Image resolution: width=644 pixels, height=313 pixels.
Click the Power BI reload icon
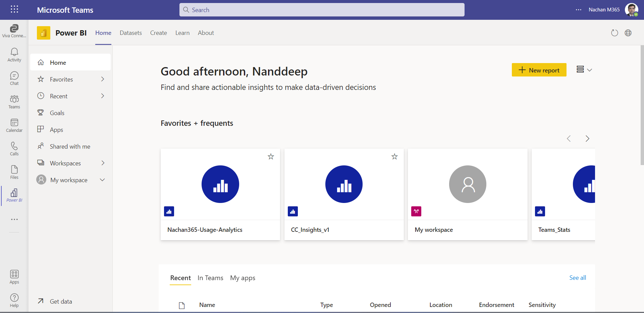pos(614,33)
